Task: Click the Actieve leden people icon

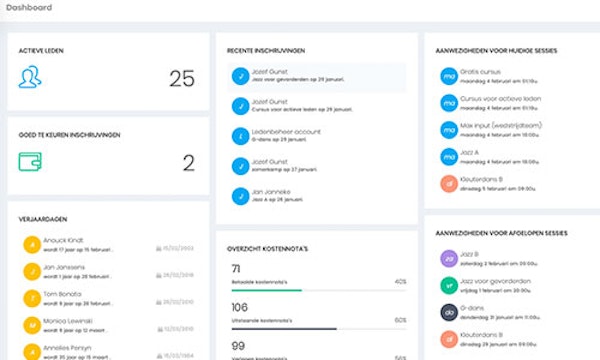Action: pyautogui.click(x=30, y=77)
